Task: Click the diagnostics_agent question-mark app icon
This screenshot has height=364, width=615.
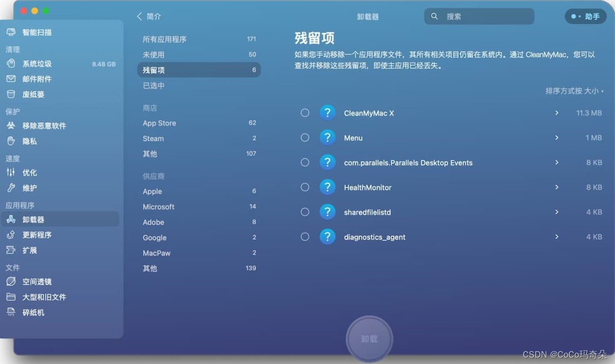Action: pyautogui.click(x=328, y=237)
